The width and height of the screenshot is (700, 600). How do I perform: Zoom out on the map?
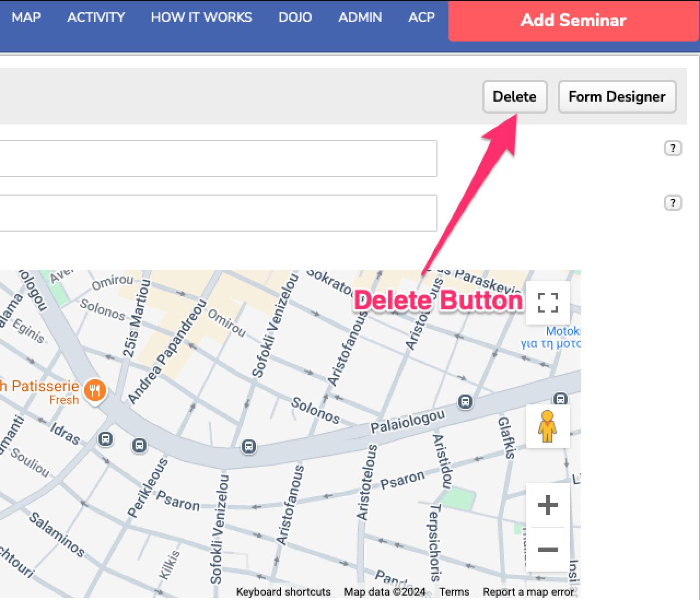547,550
